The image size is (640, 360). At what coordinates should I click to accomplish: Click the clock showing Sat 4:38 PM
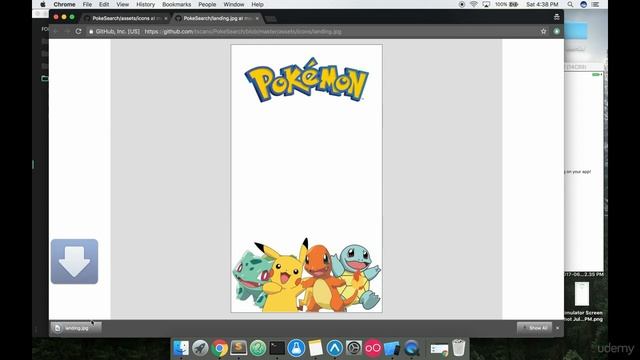pos(542,4)
